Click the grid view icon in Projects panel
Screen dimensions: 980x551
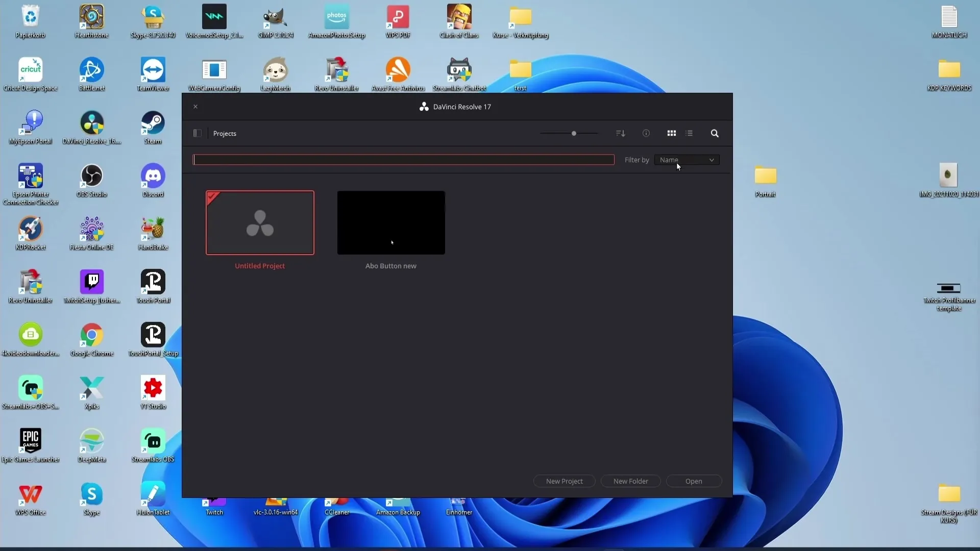[671, 133]
